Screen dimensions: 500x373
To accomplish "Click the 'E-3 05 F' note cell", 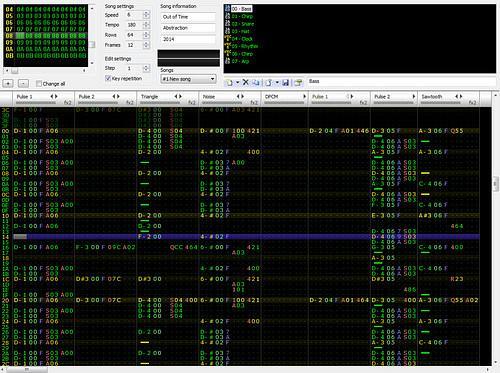I will coord(386,215).
